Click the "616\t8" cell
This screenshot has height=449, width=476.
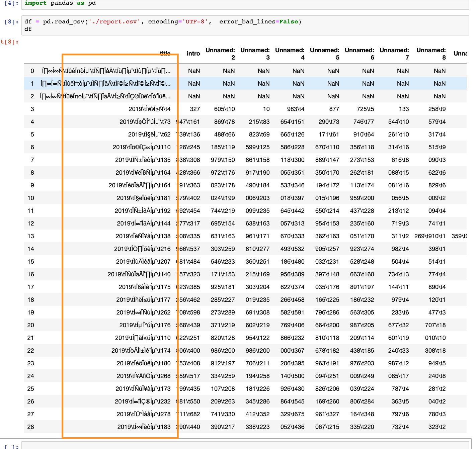(x=400, y=160)
